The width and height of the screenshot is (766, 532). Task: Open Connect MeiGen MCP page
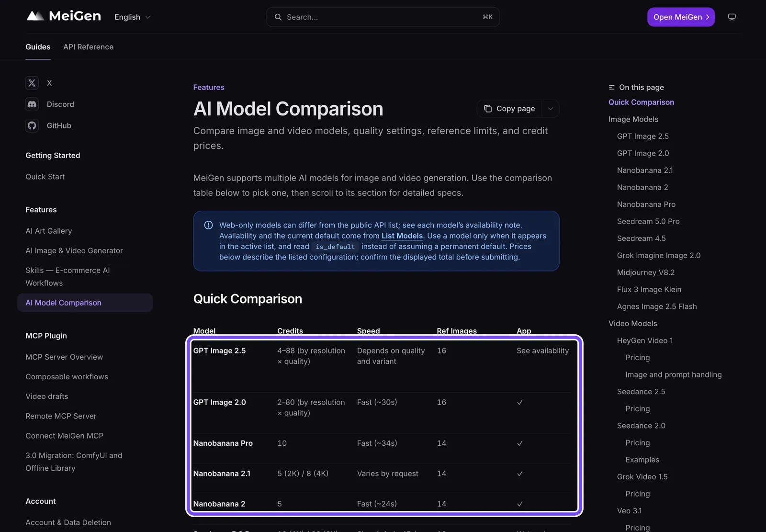click(65, 436)
